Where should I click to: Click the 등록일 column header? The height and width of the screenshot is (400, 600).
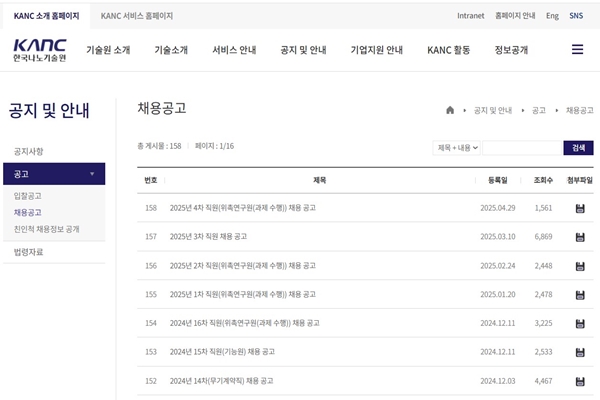tap(498, 180)
